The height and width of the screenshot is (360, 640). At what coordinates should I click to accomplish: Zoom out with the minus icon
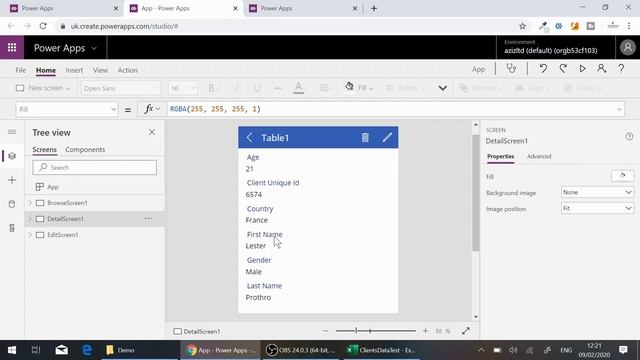click(x=325, y=331)
